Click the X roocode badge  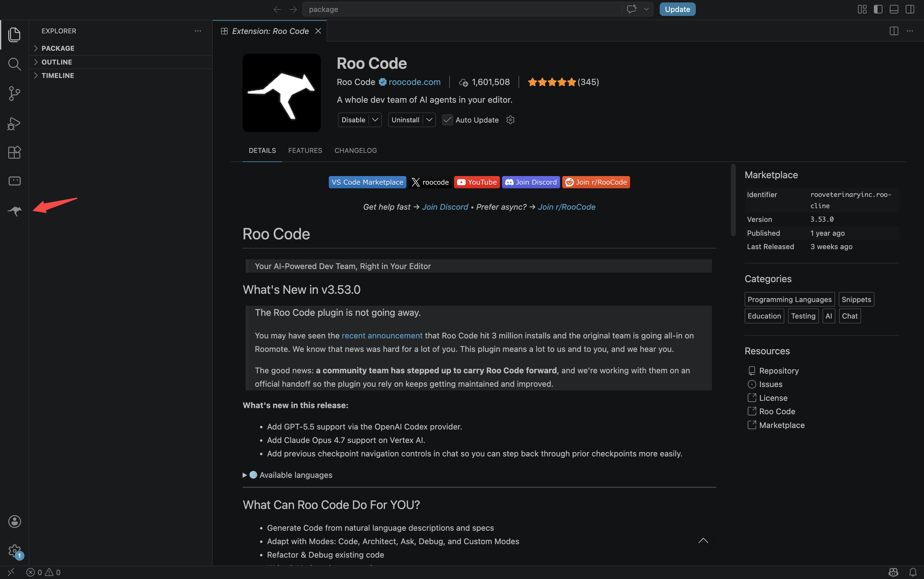coord(430,182)
